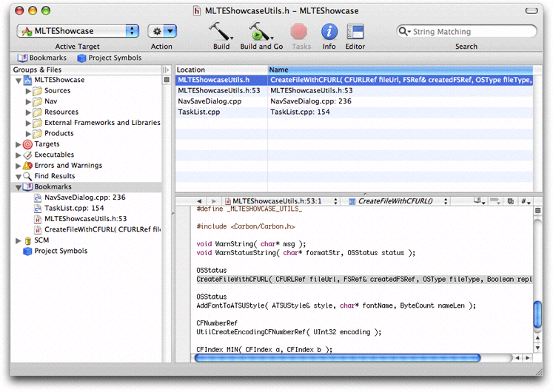553x392 pixels.
Task: Expand the Sources folder
Action: point(29,91)
